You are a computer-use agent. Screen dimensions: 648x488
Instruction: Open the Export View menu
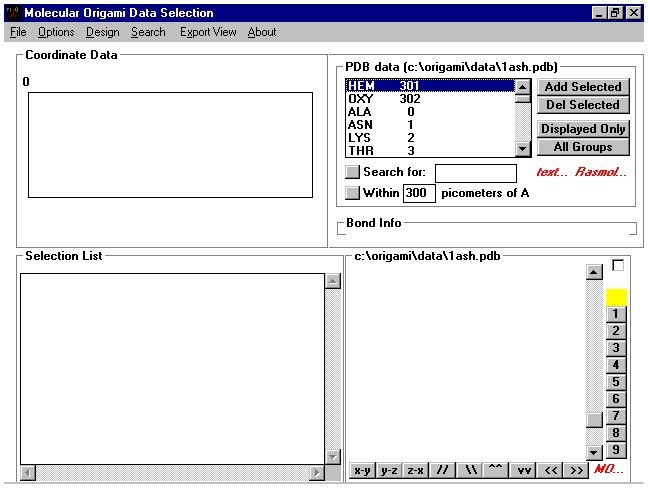(208, 32)
